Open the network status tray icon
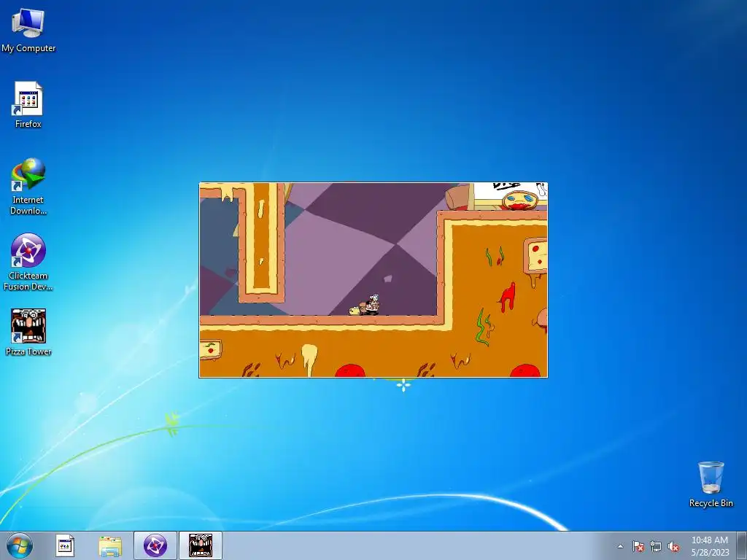The width and height of the screenshot is (747, 560). point(656,546)
